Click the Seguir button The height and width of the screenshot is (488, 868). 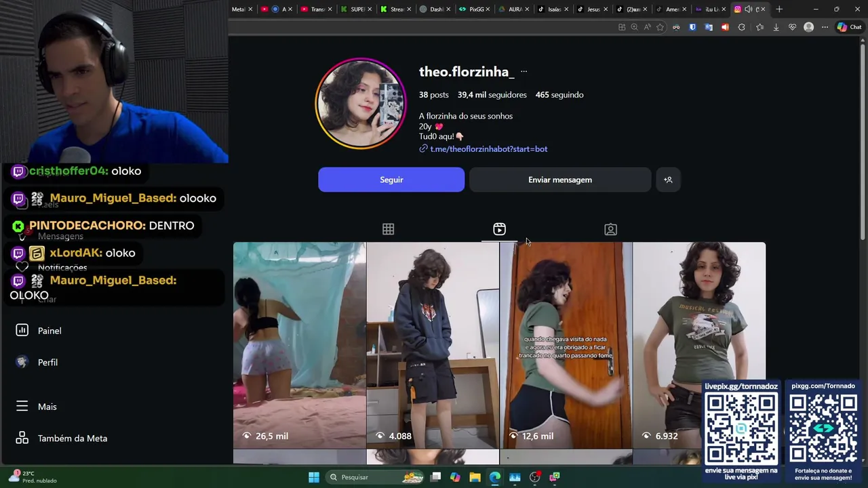(x=391, y=180)
